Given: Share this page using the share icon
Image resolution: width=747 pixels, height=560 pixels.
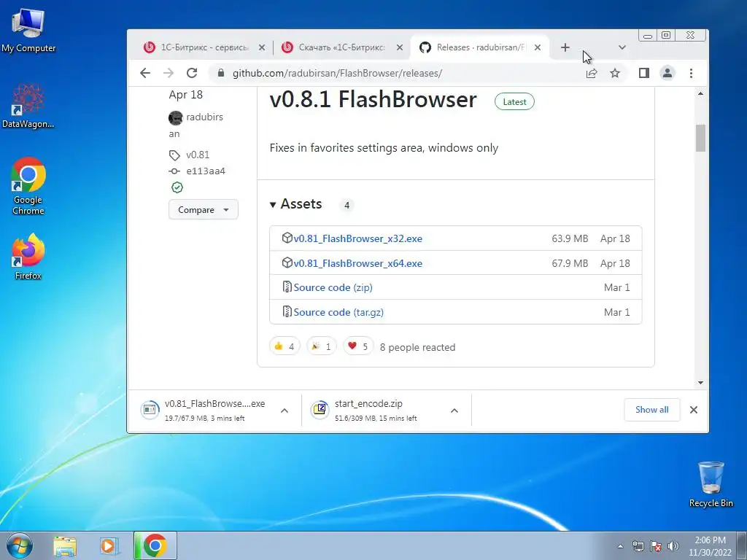Looking at the screenshot, I should click(x=591, y=73).
